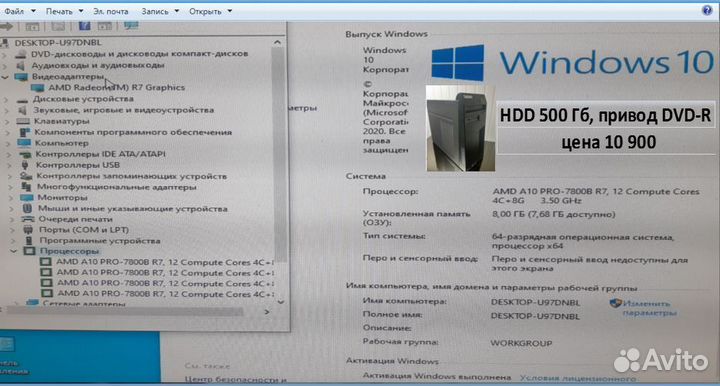This screenshot has width=720, height=386.
Task: Click the Device Manager vertical scrollbar up arrow
Action: click(x=277, y=42)
